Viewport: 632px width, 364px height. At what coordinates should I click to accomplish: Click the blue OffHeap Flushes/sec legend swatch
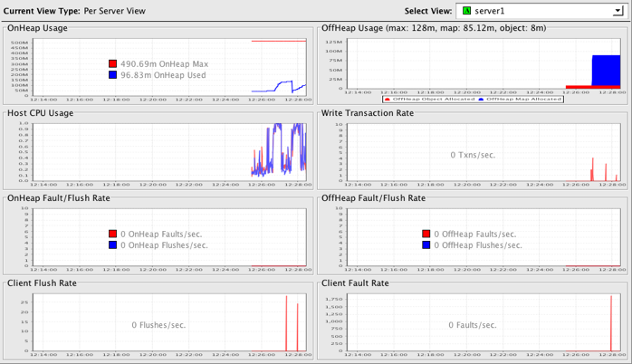[x=426, y=245]
